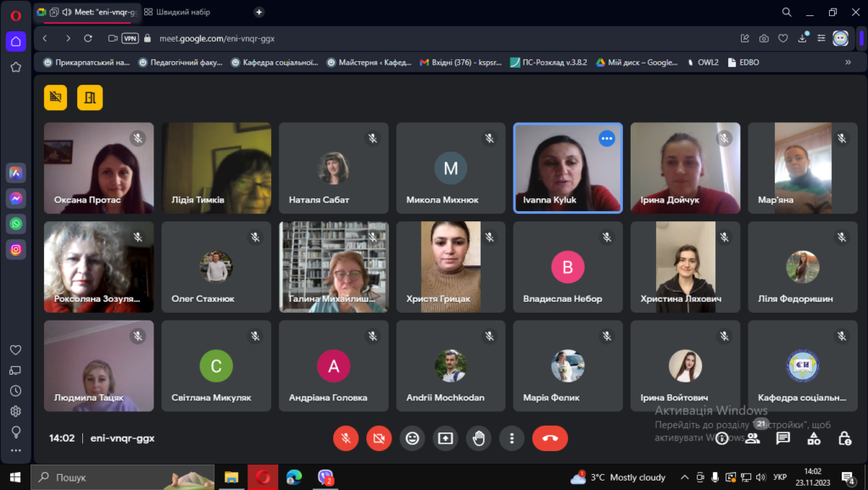Open the emoji reactions panel
Screen dimensions: 868x490
pyautogui.click(x=413, y=438)
